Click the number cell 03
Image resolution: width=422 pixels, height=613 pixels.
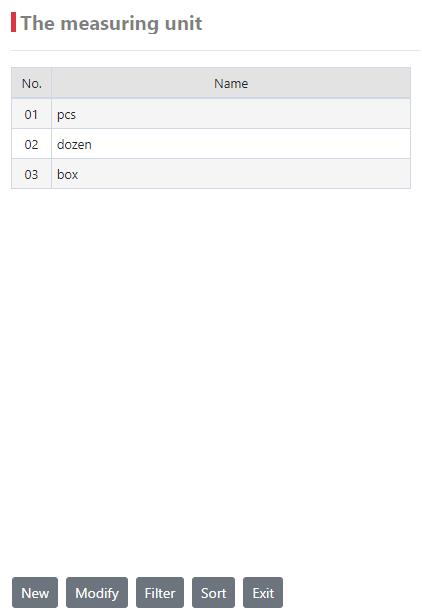point(32,174)
